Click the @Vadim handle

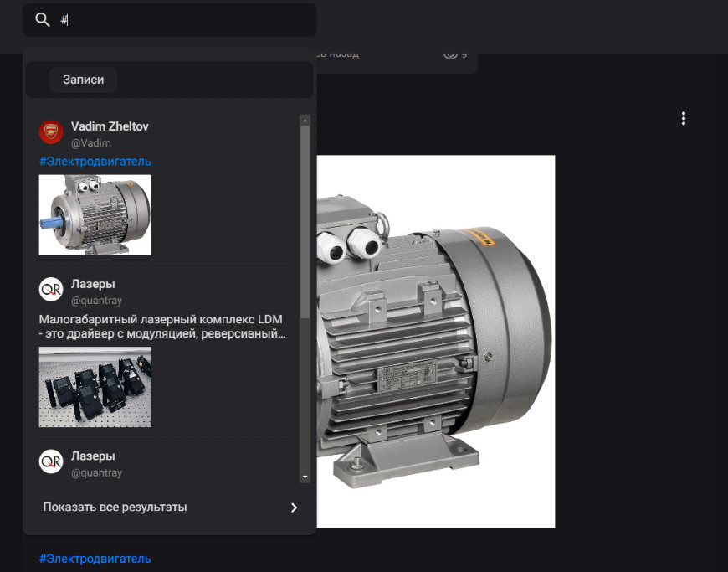tap(91, 142)
